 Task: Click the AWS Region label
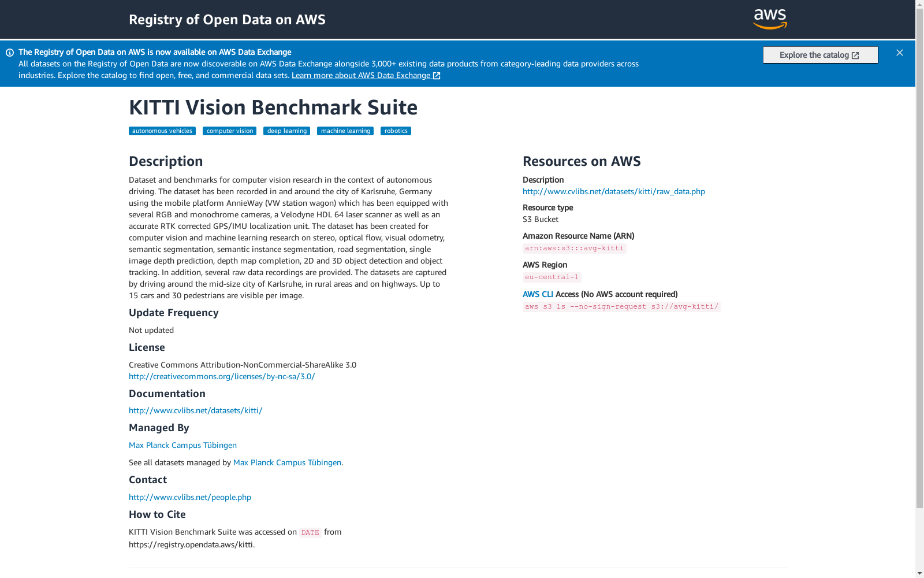point(545,265)
